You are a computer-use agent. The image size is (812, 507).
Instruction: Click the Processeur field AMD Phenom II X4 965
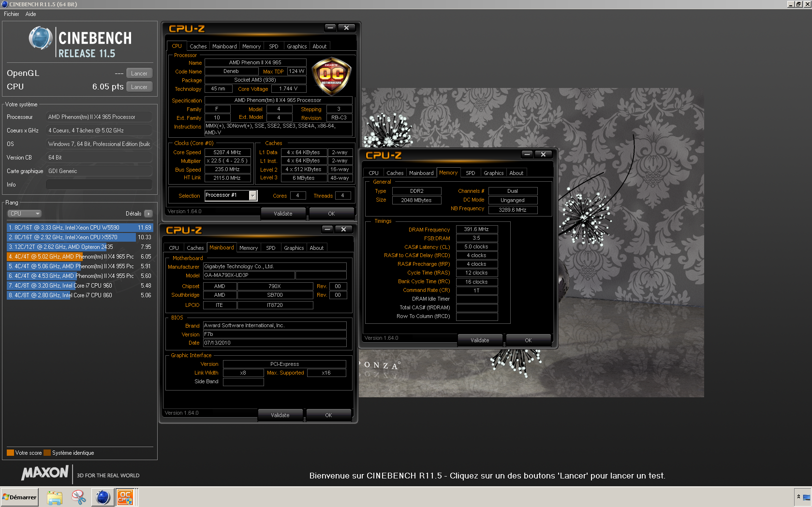click(x=99, y=117)
